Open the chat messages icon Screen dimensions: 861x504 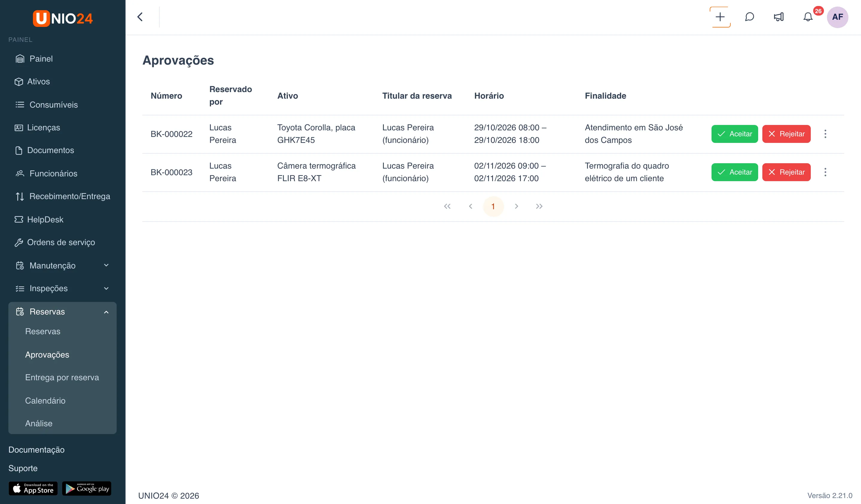coord(749,17)
